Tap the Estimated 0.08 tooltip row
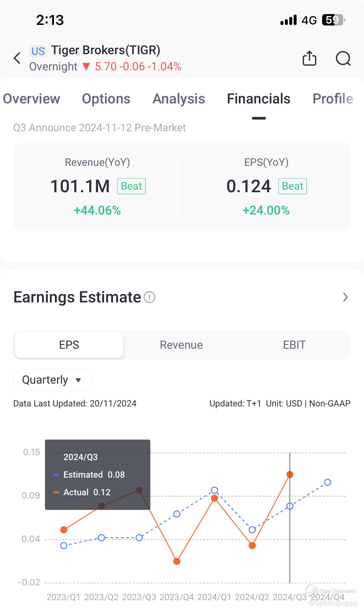This screenshot has width=364, height=611. pyautogui.click(x=89, y=475)
